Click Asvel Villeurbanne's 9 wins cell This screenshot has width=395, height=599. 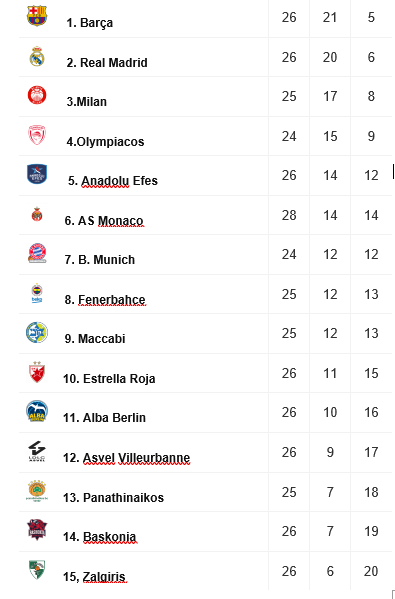click(330, 452)
